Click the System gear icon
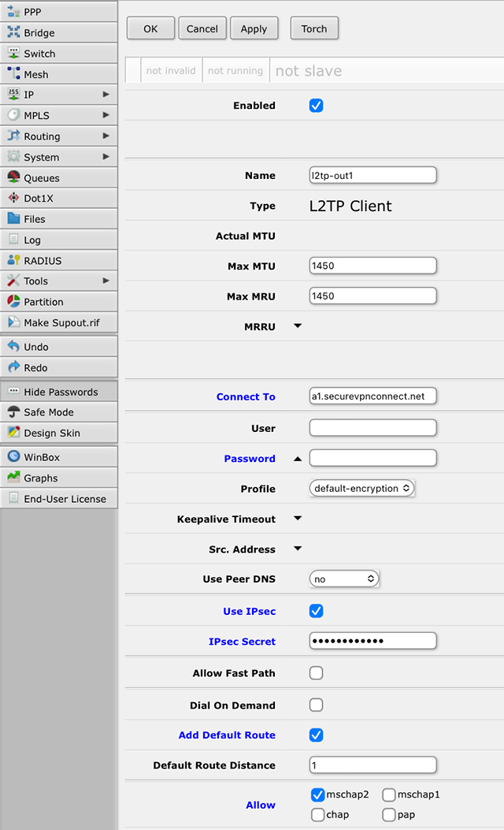 (13, 157)
